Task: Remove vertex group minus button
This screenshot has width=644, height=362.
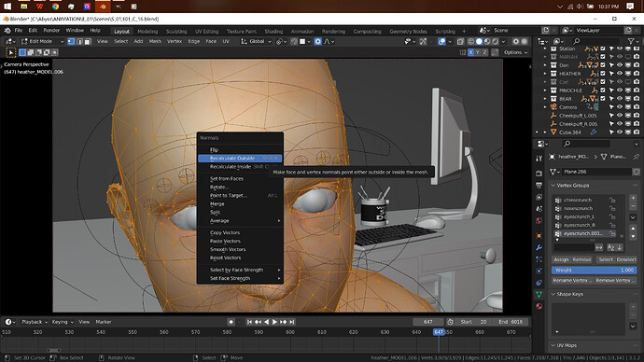Action: (633, 206)
